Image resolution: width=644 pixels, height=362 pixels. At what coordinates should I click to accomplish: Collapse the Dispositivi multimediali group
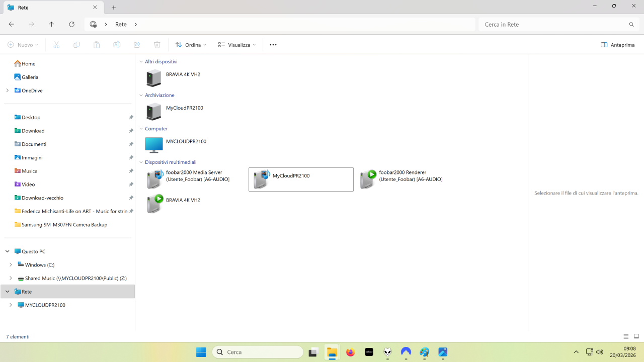tap(141, 162)
